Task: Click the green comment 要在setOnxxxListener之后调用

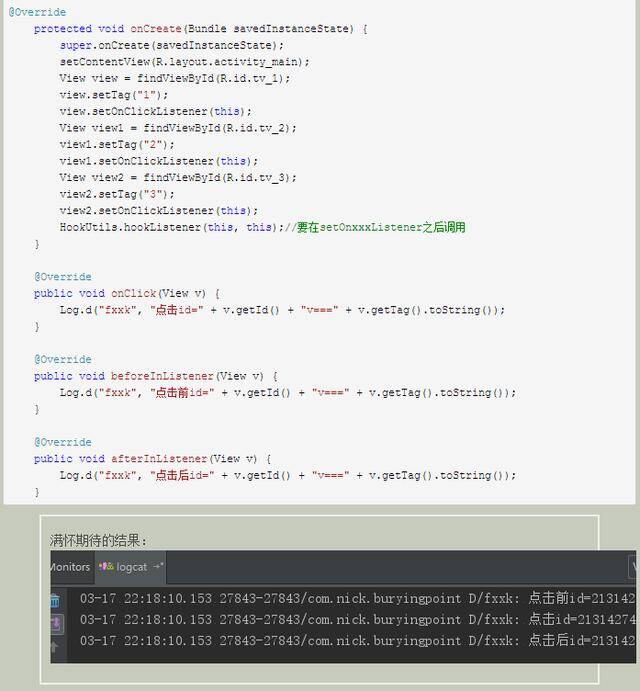Action: (381, 227)
